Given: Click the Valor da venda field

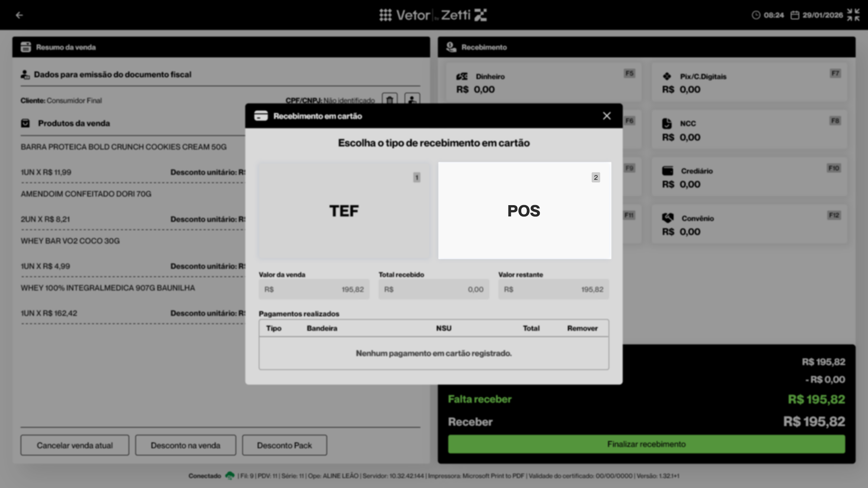Looking at the screenshot, I should pyautogui.click(x=314, y=289).
